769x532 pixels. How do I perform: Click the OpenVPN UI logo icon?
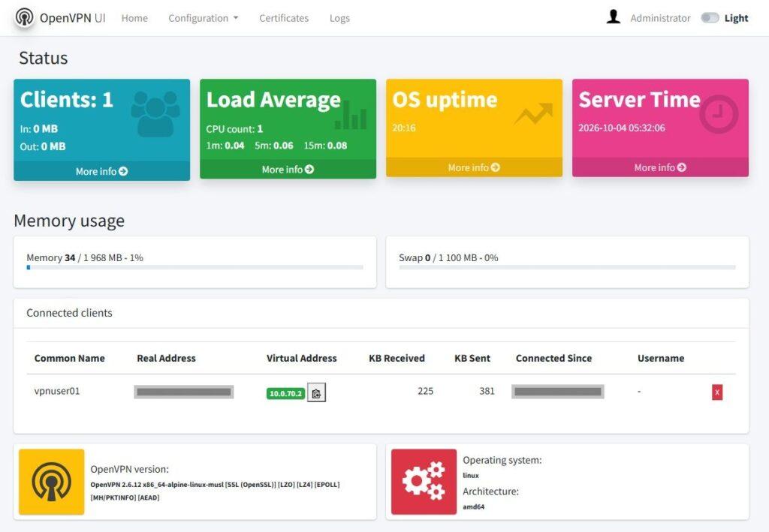point(24,17)
